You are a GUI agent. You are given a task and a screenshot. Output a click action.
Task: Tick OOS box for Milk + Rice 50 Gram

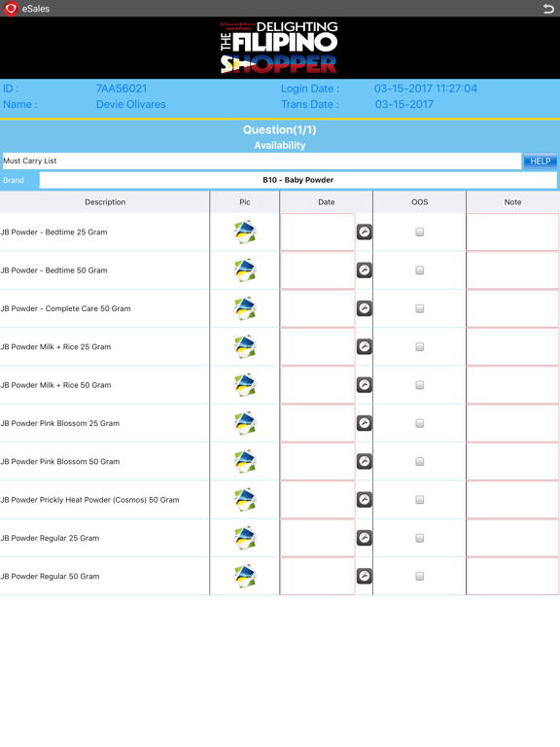[420, 385]
